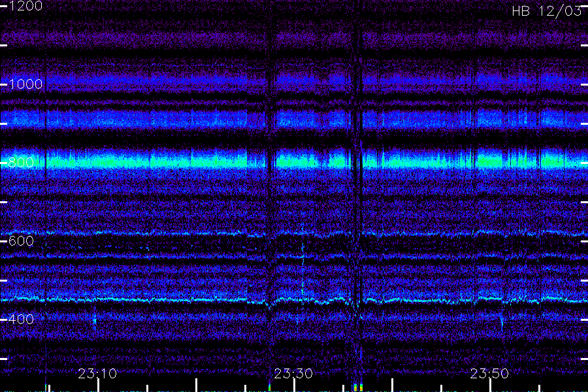Click the HB 12/03 station date label

pyautogui.click(x=546, y=11)
